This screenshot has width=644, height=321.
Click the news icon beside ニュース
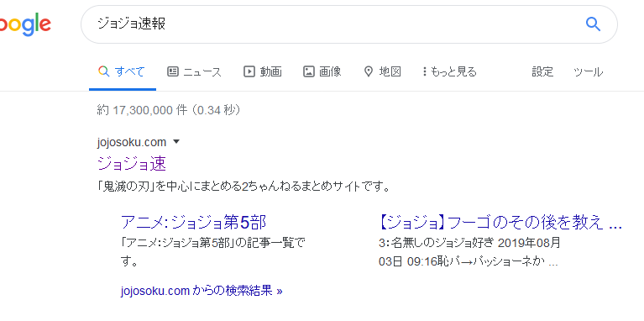coord(173,72)
